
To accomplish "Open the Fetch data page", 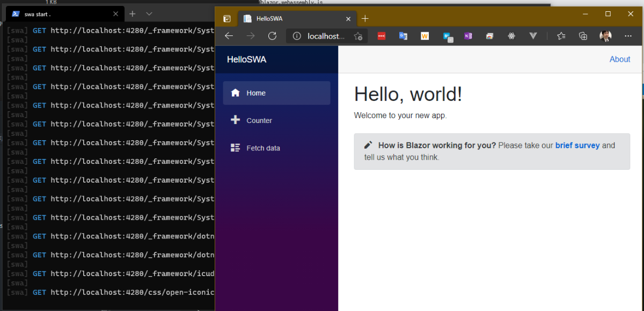I will tap(276, 148).
